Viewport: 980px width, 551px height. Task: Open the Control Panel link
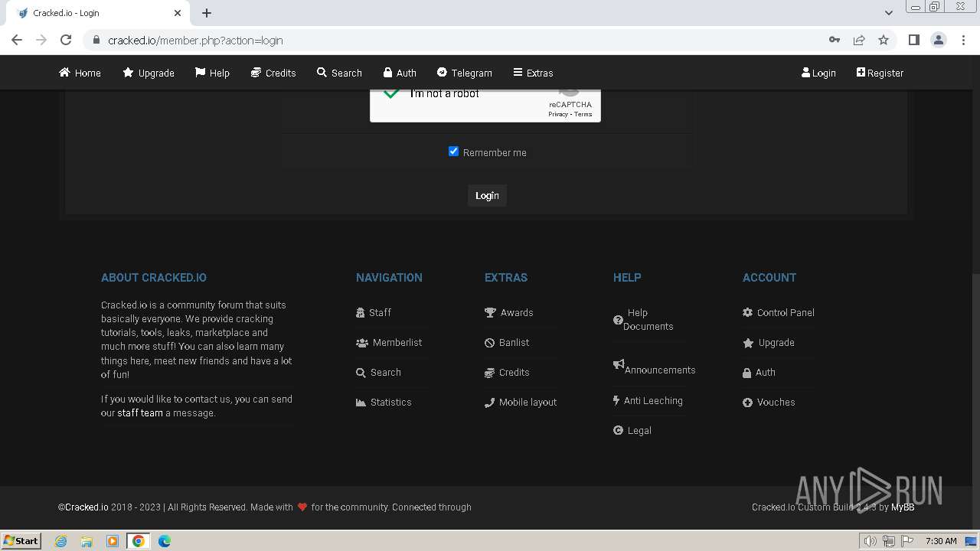coord(779,312)
